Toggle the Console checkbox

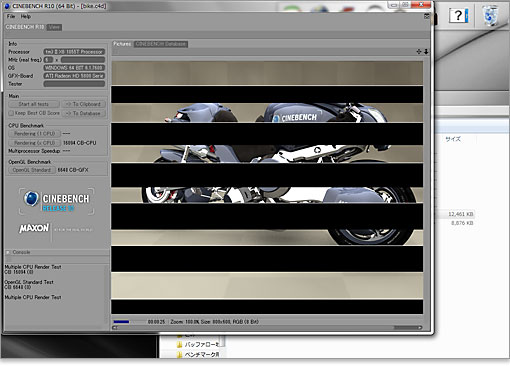click(8, 252)
